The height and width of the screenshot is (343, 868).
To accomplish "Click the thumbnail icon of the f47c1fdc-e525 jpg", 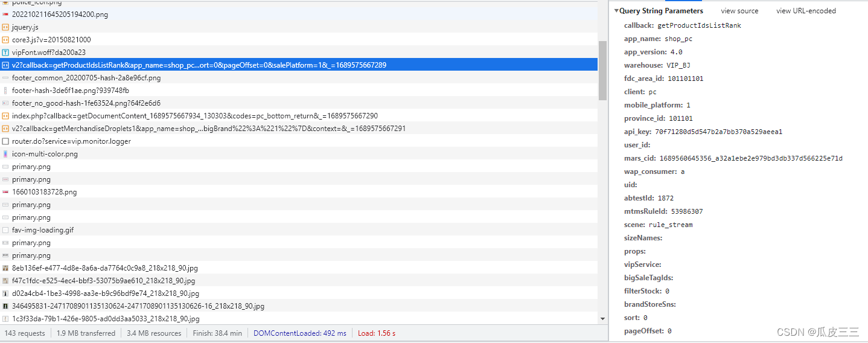I will click(5, 281).
